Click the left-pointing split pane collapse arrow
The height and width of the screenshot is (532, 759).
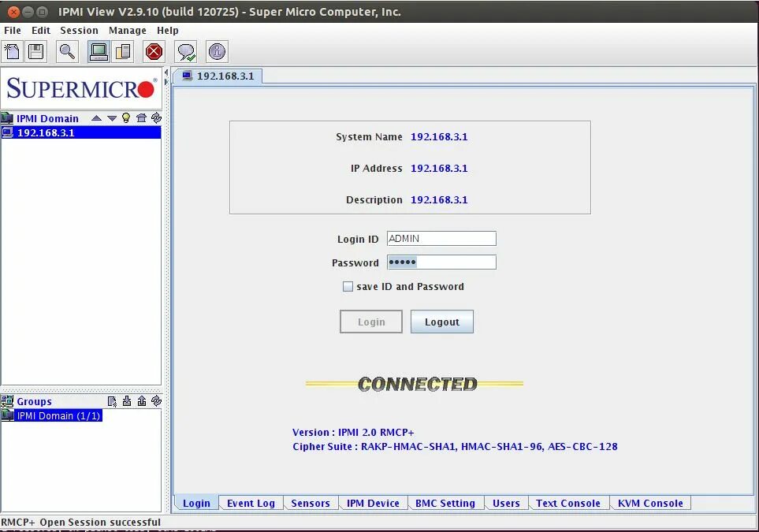(x=166, y=73)
